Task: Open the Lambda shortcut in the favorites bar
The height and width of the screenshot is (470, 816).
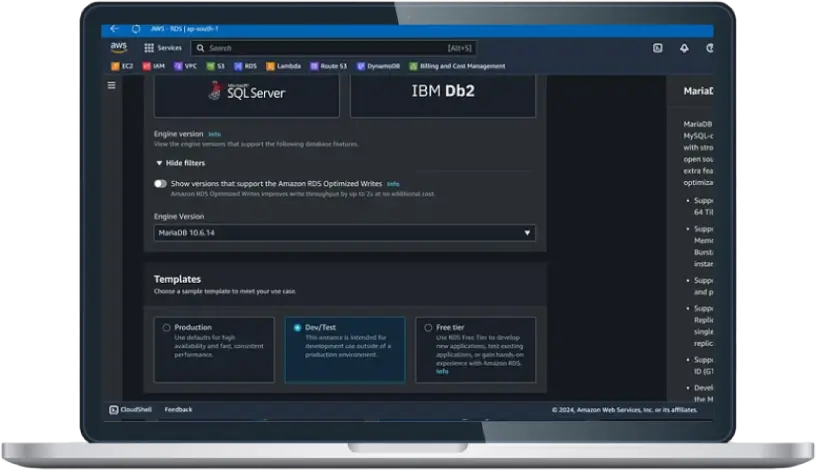Action: click(284, 66)
